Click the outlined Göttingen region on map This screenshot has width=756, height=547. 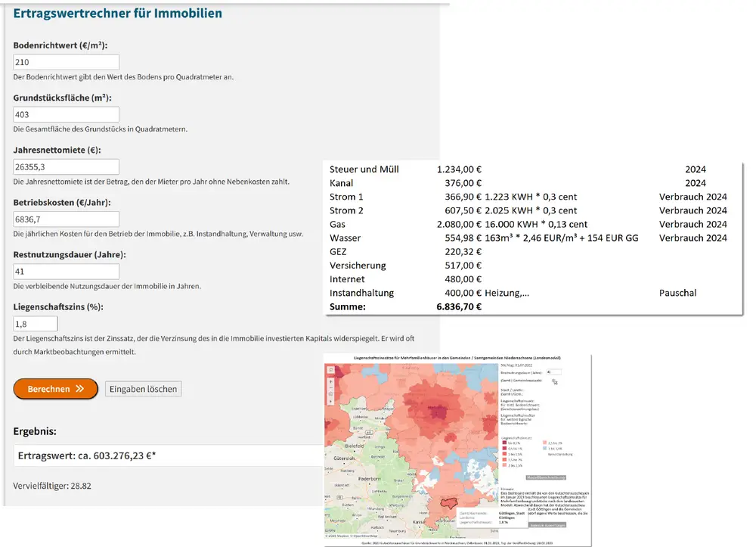point(448,503)
